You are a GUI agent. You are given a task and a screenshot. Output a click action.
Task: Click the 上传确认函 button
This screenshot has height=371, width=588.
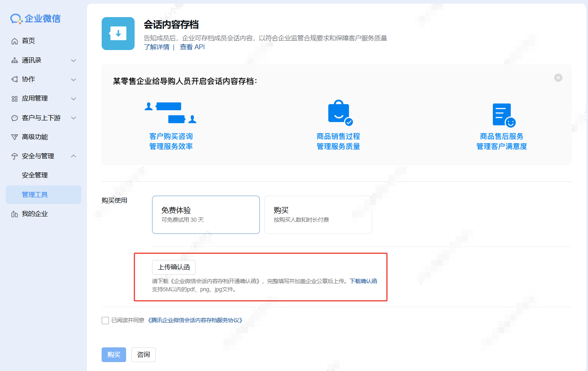coord(174,267)
